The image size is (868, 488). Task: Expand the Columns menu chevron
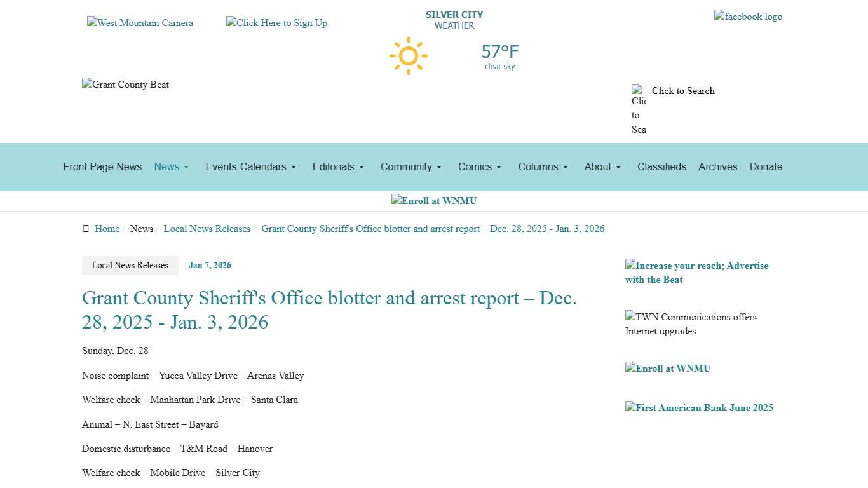click(565, 167)
